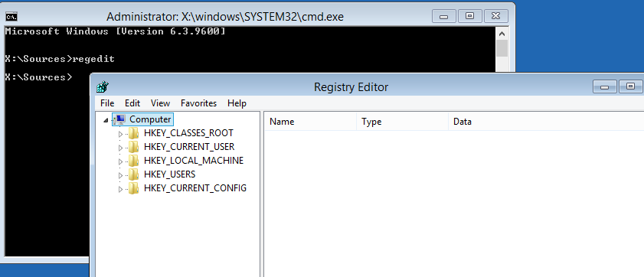Screen dimensions: 644x277
Task: Expand the HKEY_LOCAL_MACHINE key
Action: [x=120, y=161]
